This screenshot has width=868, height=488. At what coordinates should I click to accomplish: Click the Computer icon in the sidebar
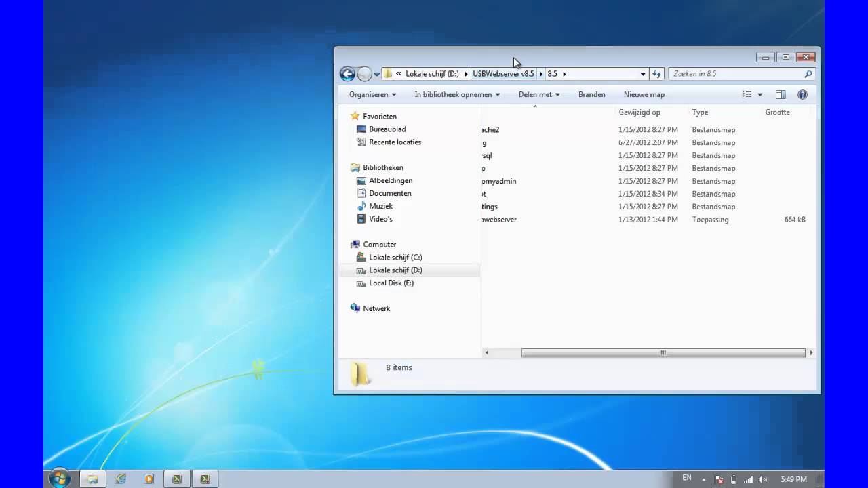355,245
